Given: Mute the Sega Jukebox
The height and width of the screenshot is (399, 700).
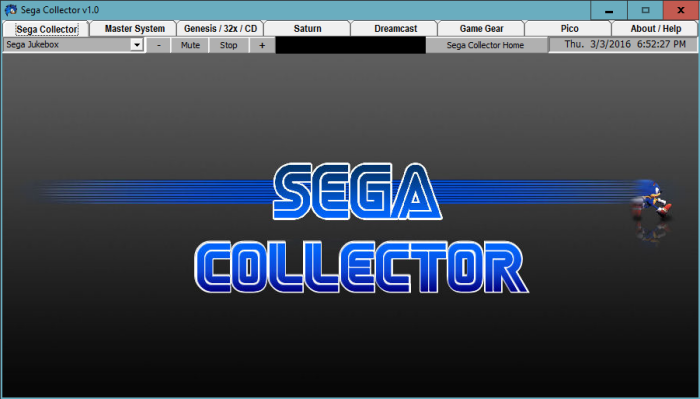Looking at the screenshot, I should pos(190,45).
